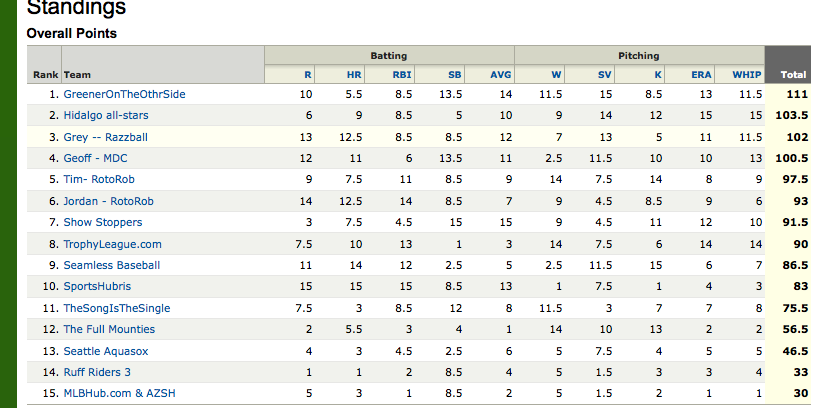Open the MLBHub.com & AZSH team link

coord(119,393)
